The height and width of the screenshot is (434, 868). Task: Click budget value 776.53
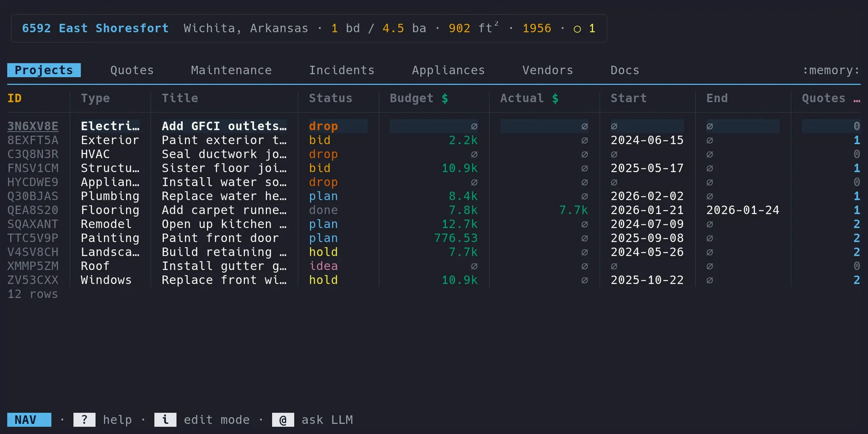(x=456, y=238)
